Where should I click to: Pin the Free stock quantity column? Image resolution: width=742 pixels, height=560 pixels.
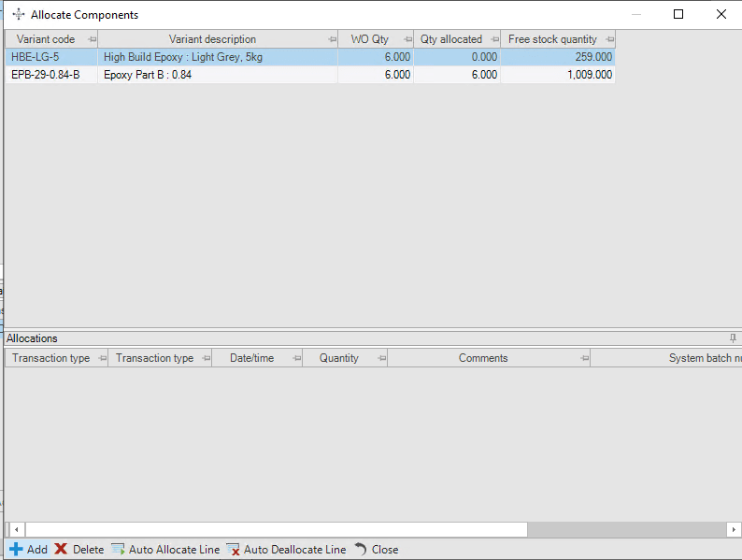(610, 39)
